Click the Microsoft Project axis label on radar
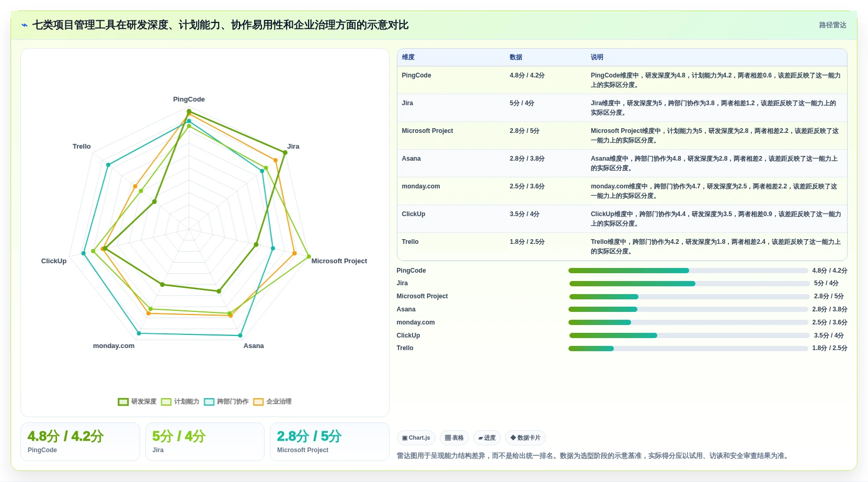868x482 pixels. 339,261
